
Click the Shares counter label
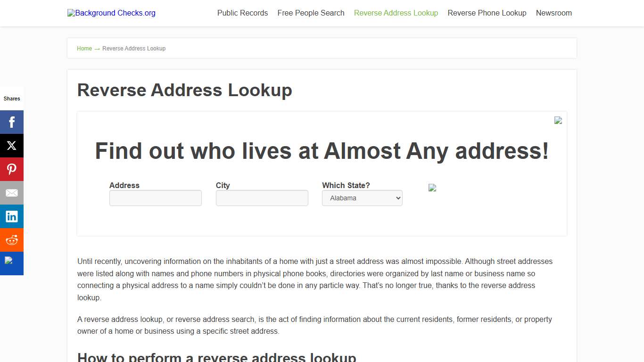[x=12, y=99]
